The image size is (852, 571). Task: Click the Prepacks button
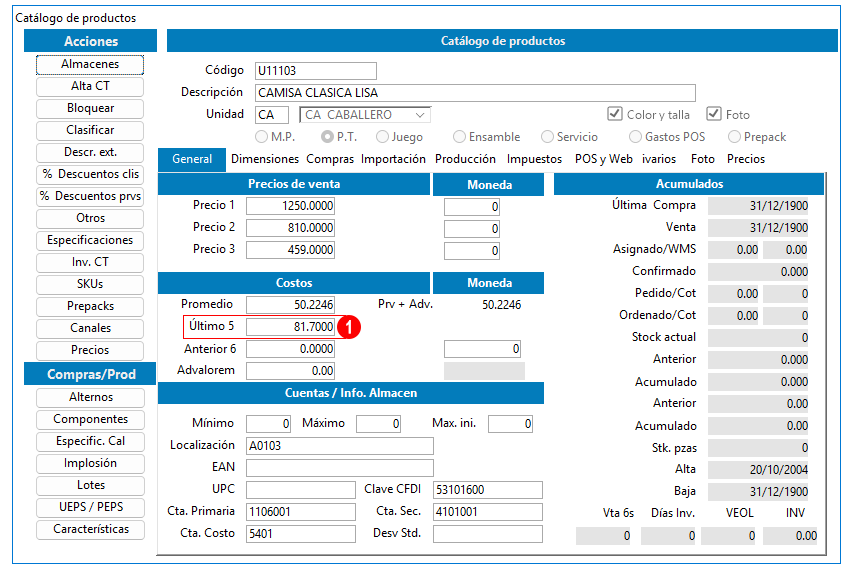click(90, 306)
